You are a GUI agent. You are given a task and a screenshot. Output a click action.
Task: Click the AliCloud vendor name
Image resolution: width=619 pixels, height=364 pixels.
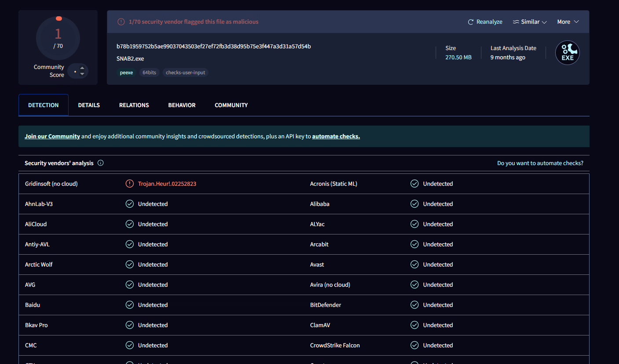(x=36, y=224)
